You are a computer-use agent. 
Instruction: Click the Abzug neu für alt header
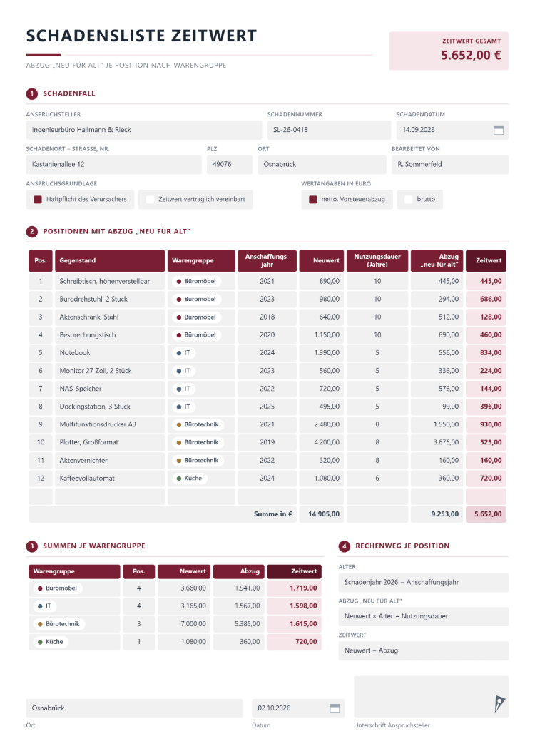437,261
